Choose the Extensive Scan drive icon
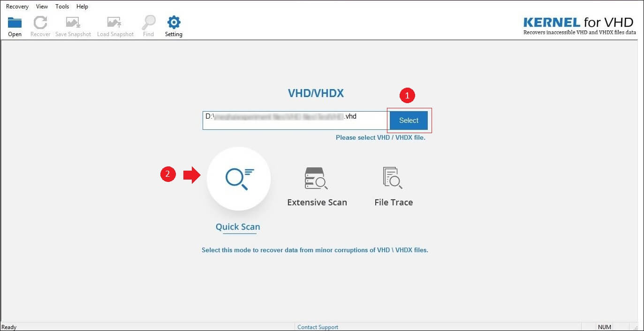Screen dimensions: 644x331 [x=317, y=178]
